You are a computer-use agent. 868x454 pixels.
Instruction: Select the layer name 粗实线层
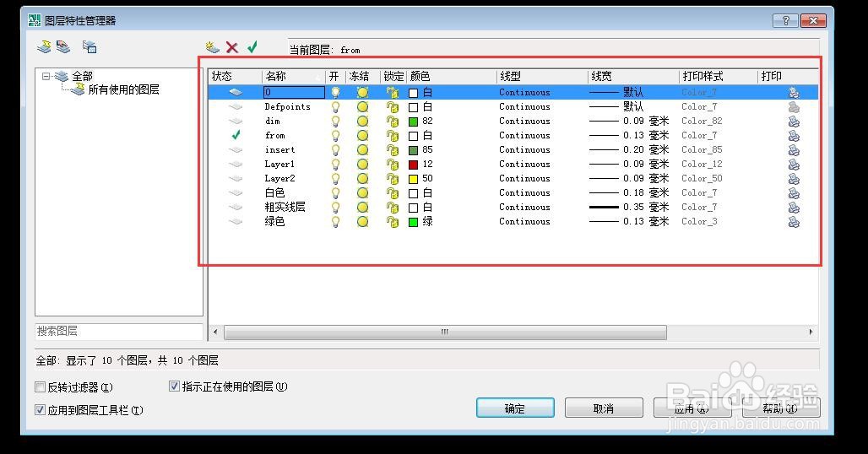(285, 208)
